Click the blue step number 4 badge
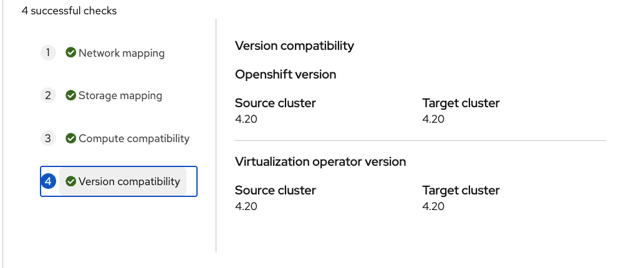Image resolution: width=644 pixels, height=268 pixels. pyautogui.click(x=48, y=181)
